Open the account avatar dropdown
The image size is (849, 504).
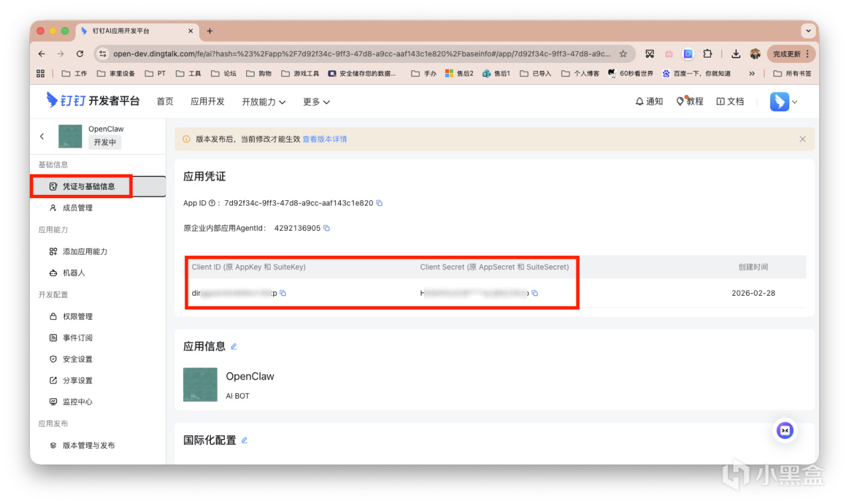784,101
